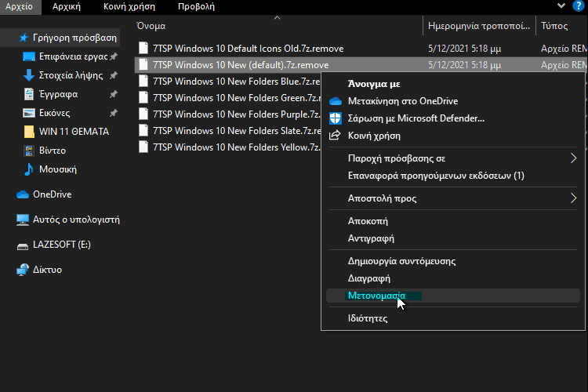Screen dimensions: 588x392
Task: Click the OneDrive cloud icon in sidebar
Action: [23, 194]
